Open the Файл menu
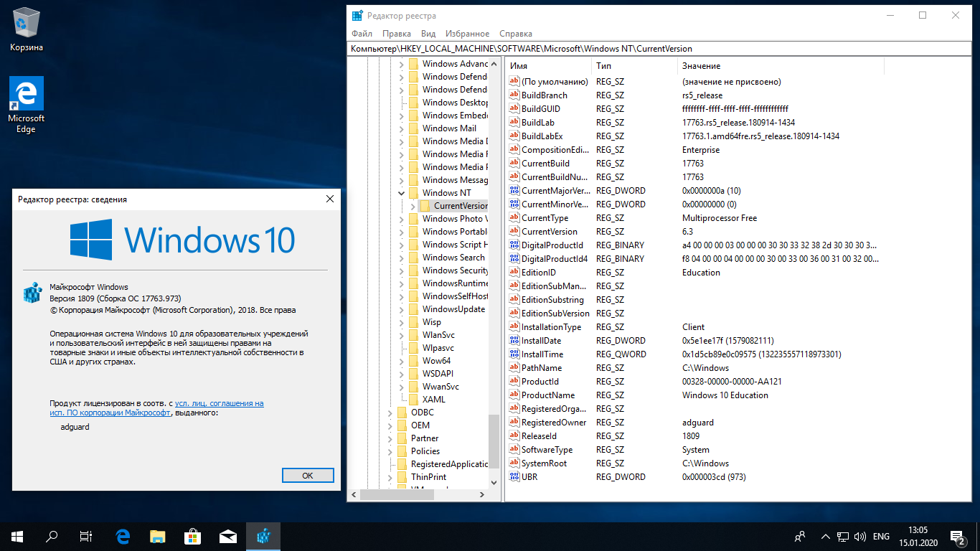 point(362,34)
